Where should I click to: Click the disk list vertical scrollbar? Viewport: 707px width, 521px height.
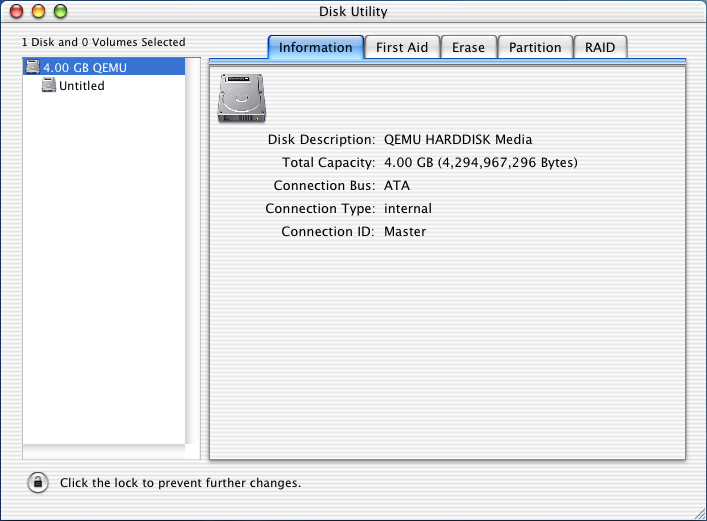[x=193, y=250]
